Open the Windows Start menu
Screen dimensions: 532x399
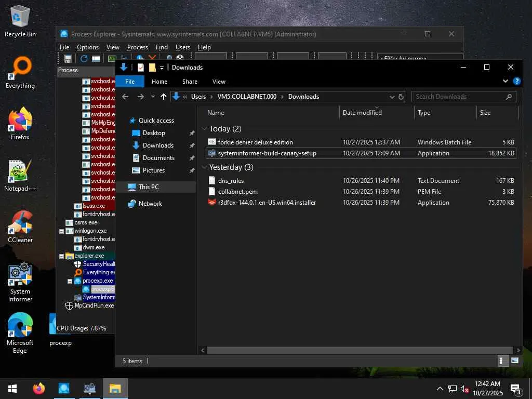[x=12, y=389]
